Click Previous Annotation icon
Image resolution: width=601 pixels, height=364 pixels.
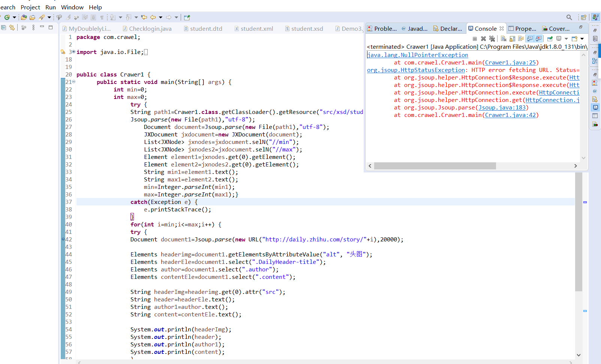[128, 17]
